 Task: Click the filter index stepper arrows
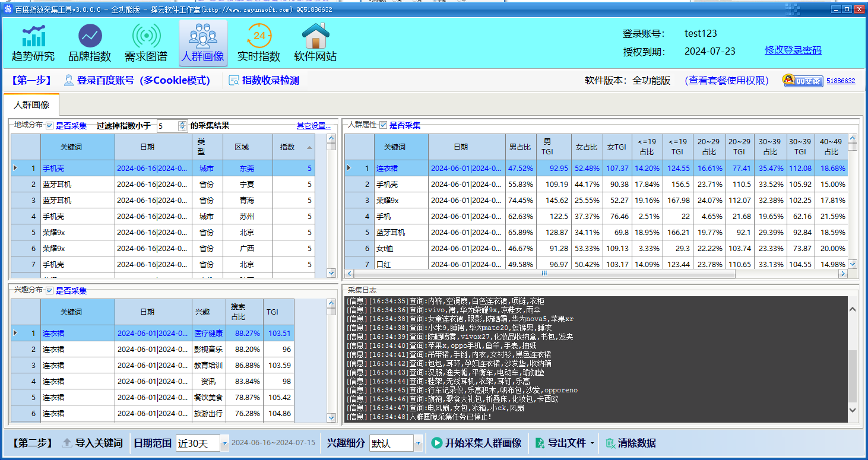182,126
